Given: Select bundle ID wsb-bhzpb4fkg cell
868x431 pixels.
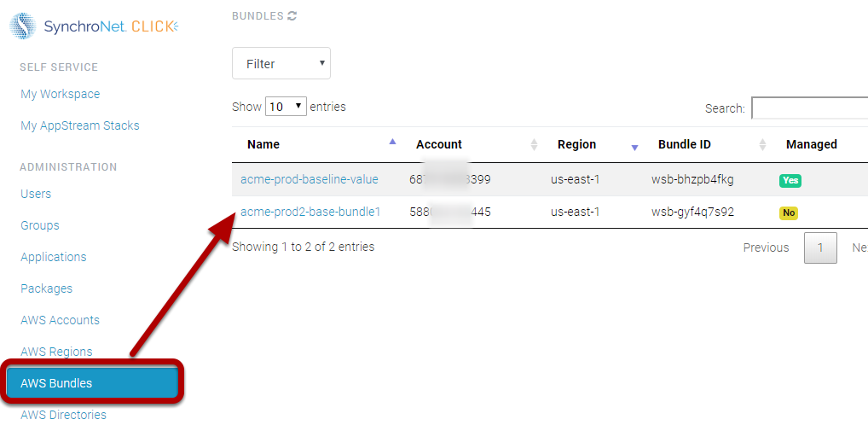Looking at the screenshot, I should point(692,179).
